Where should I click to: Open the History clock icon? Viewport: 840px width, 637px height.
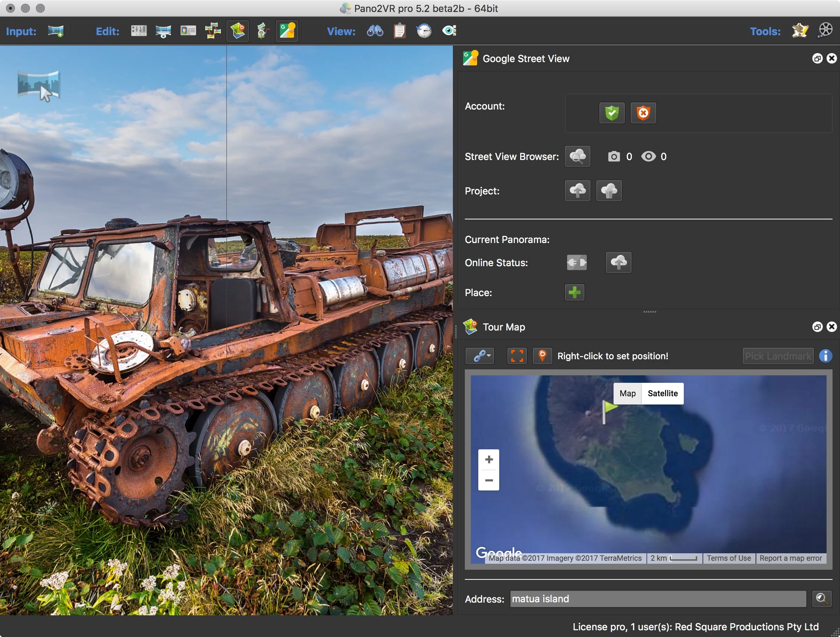click(424, 31)
